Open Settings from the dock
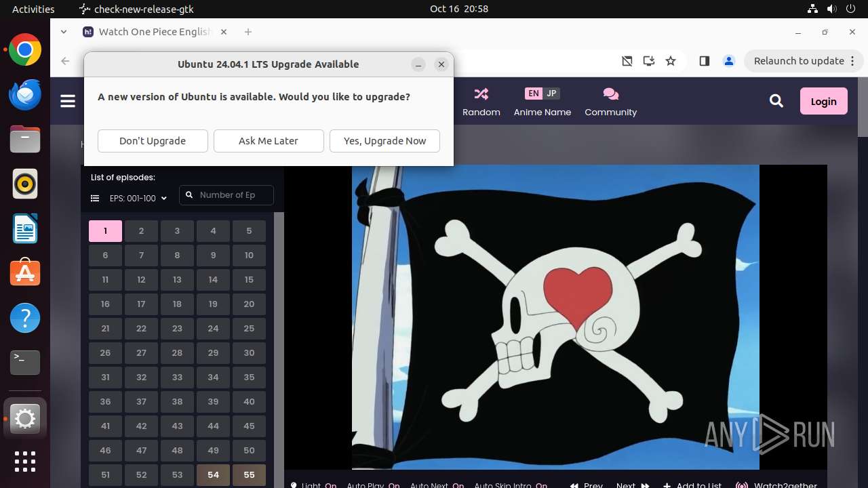The image size is (868, 488). click(25, 419)
